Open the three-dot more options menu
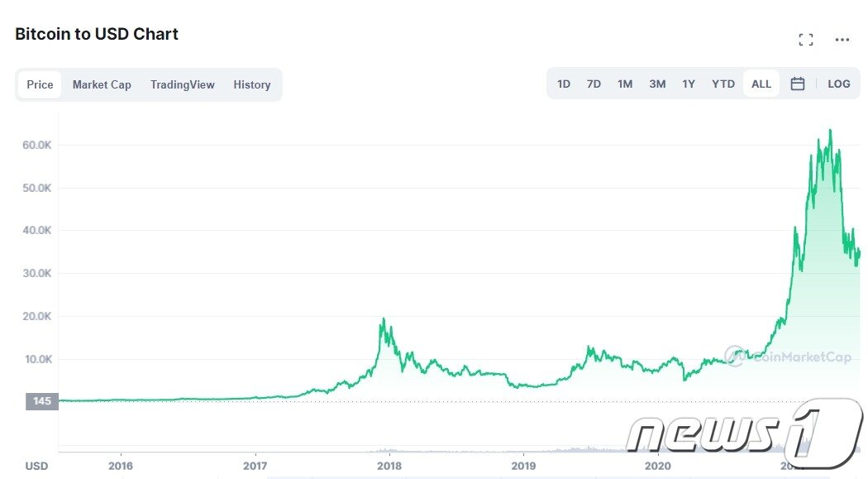Screen dimensions: 868x479 click(x=842, y=40)
